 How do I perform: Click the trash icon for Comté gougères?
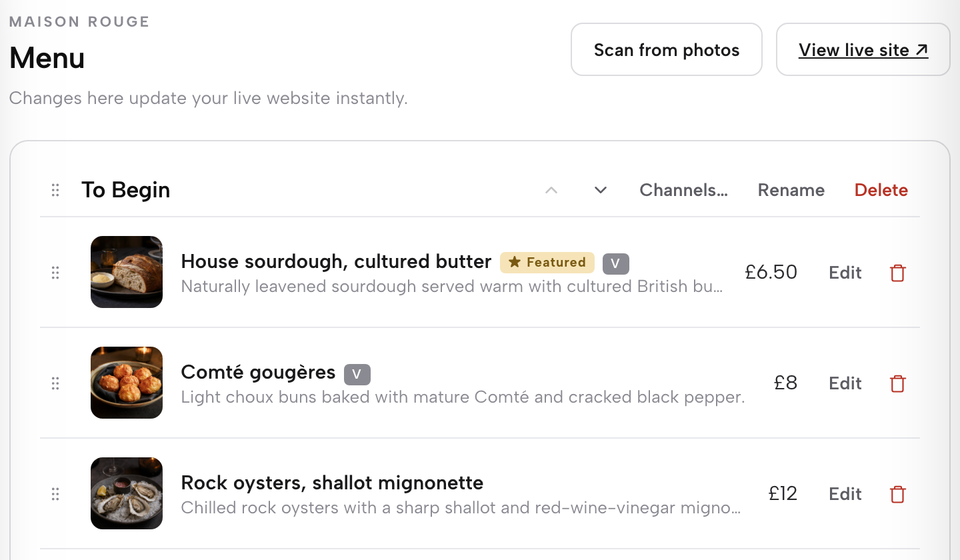pos(898,383)
